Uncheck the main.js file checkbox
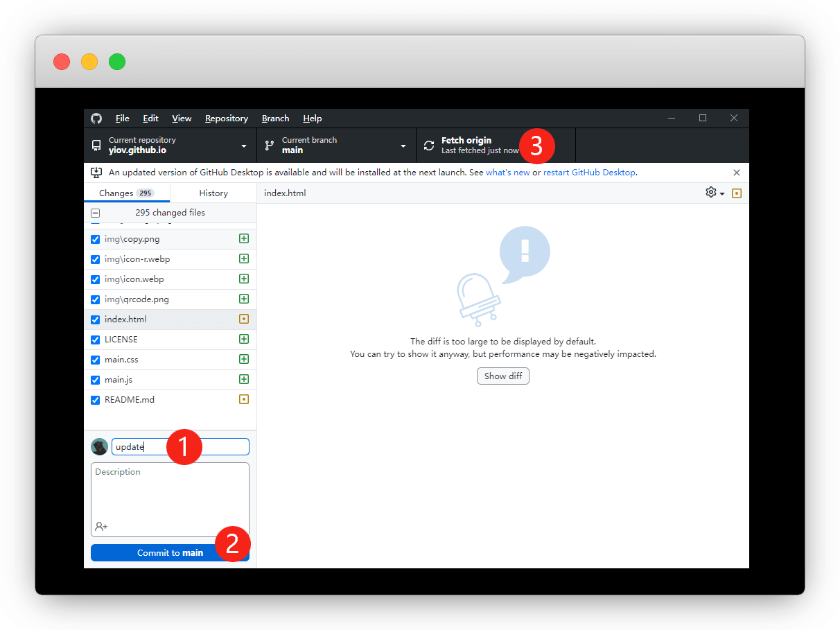The image size is (840, 630). [x=96, y=380]
